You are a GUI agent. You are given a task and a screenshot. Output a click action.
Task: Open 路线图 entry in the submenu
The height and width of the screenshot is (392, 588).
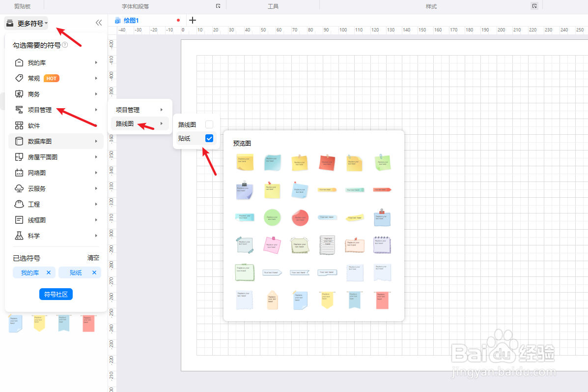tap(140, 123)
